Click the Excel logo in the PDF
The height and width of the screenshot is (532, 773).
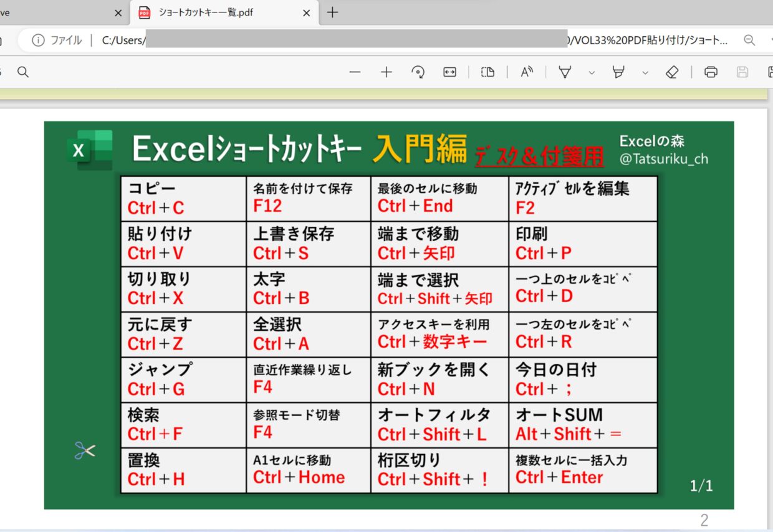90,150
